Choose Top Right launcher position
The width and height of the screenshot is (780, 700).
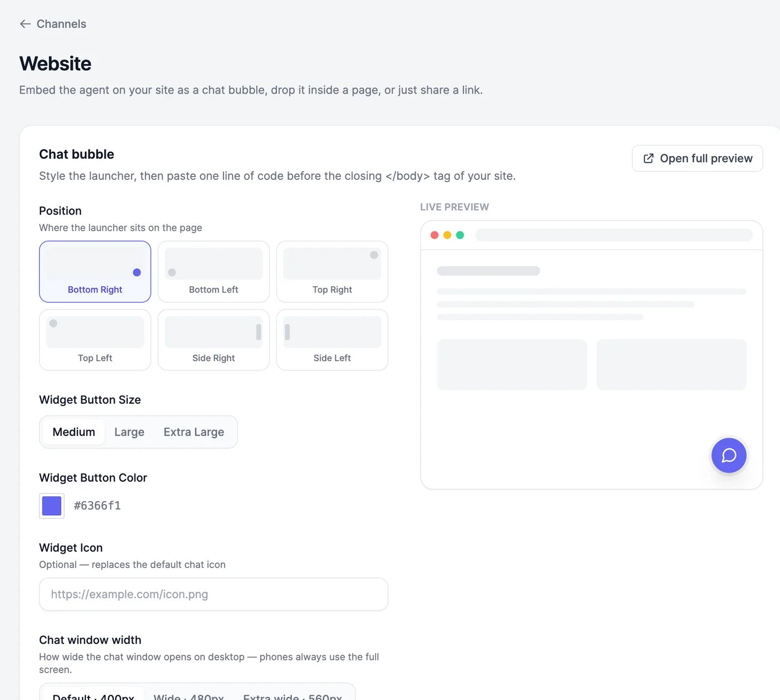point(332,272)
